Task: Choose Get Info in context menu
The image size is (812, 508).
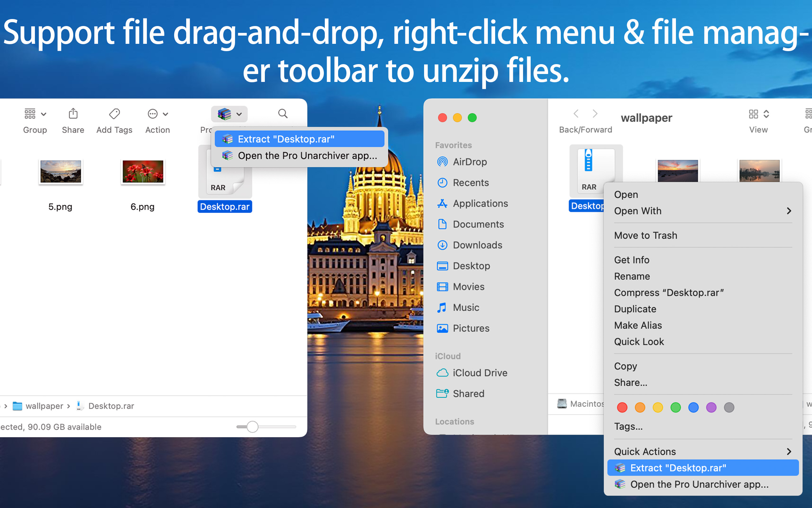Action: coord(703,260)
